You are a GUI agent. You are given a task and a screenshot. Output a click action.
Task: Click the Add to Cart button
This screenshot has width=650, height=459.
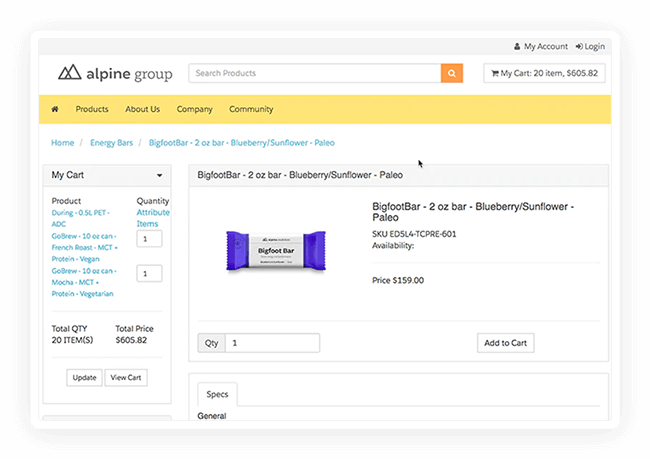click(x=505, y=343)
